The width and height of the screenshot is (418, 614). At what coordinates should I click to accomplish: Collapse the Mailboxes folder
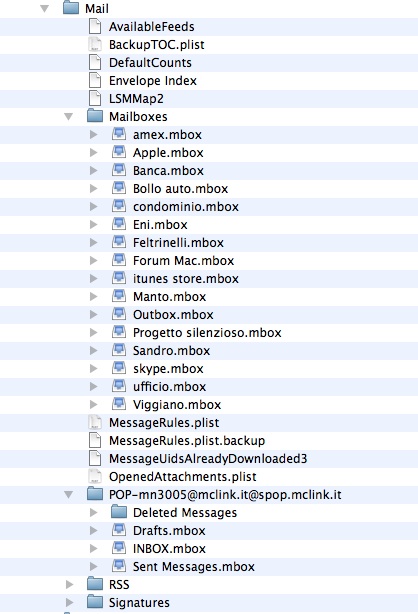coord(69,116)
